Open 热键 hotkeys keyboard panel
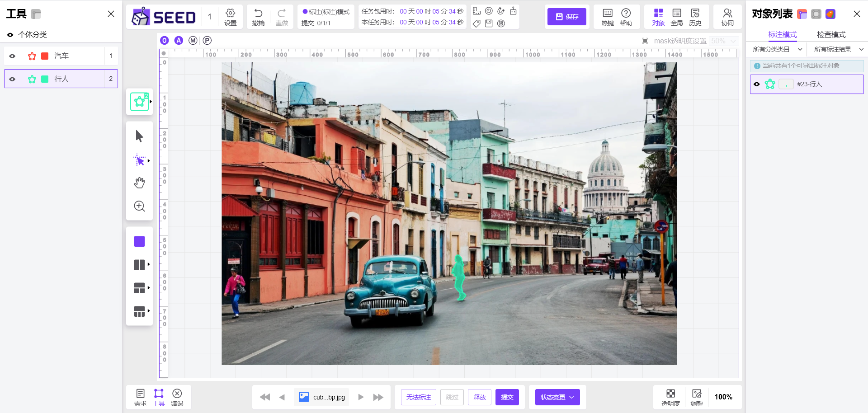Screen dimensions: 868x413 [608, 17]
